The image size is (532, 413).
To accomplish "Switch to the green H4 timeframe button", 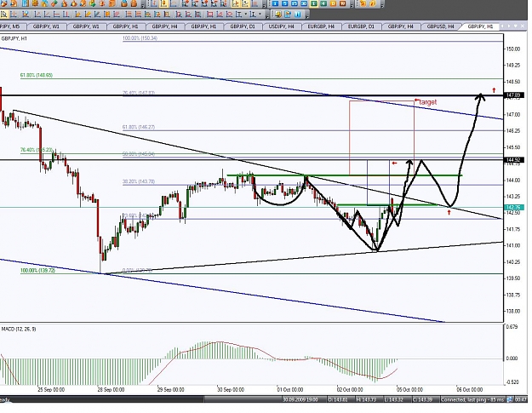I will (323, 3).
